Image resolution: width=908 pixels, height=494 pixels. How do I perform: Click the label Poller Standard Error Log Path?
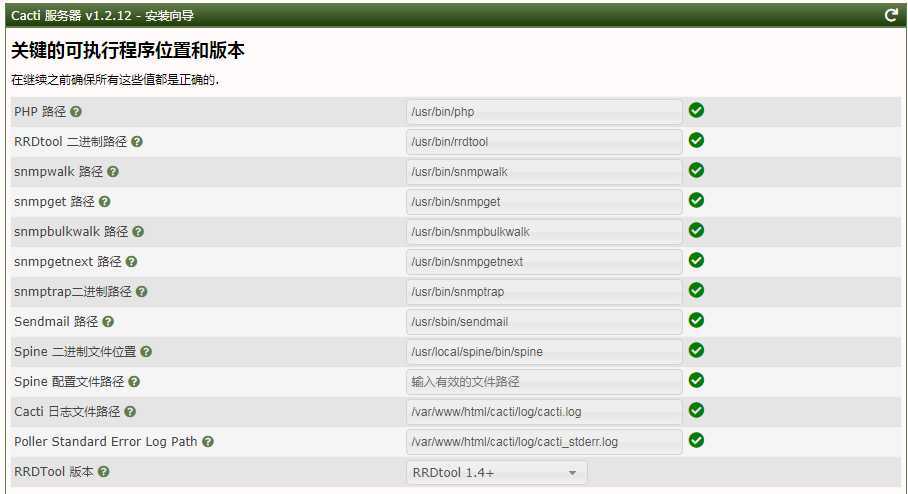tap(105, 442)
